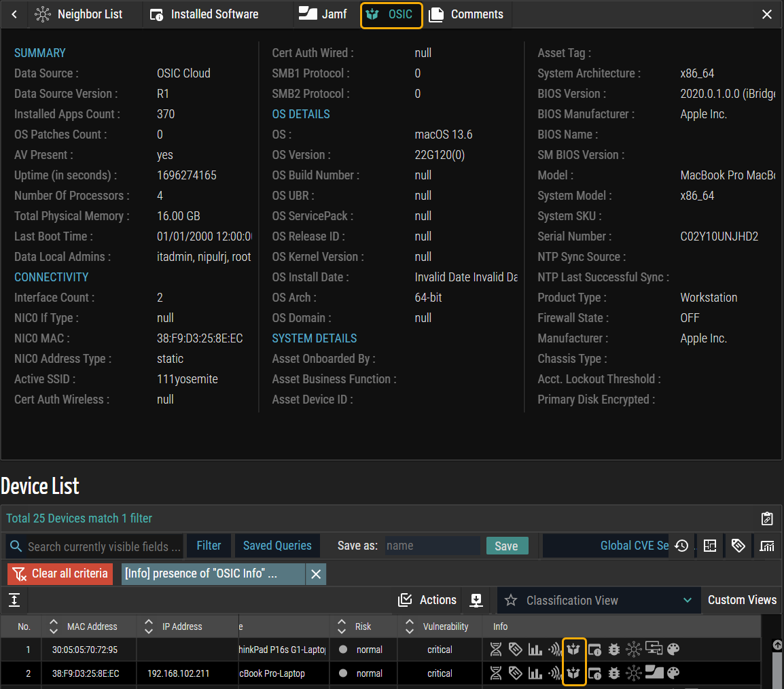Sort by the Vulnerability column arrows
784x689 pixels.
coord(409,626)
